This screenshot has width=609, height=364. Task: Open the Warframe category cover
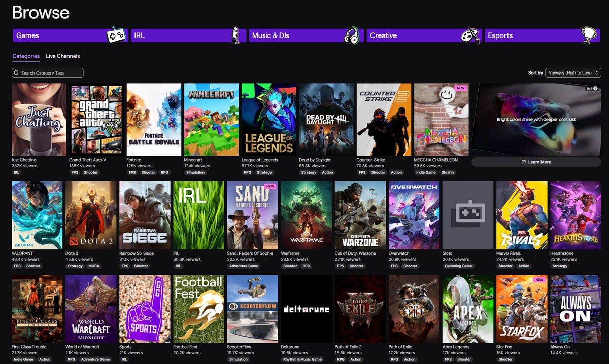306,215
